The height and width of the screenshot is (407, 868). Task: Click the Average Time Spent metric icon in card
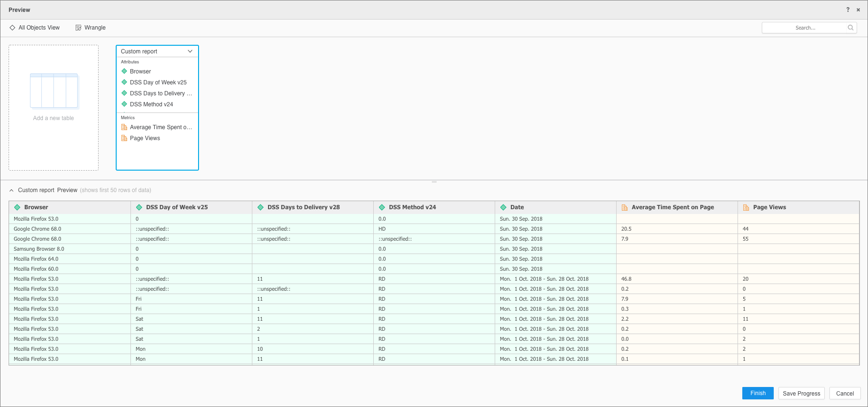tap(124, 127)
